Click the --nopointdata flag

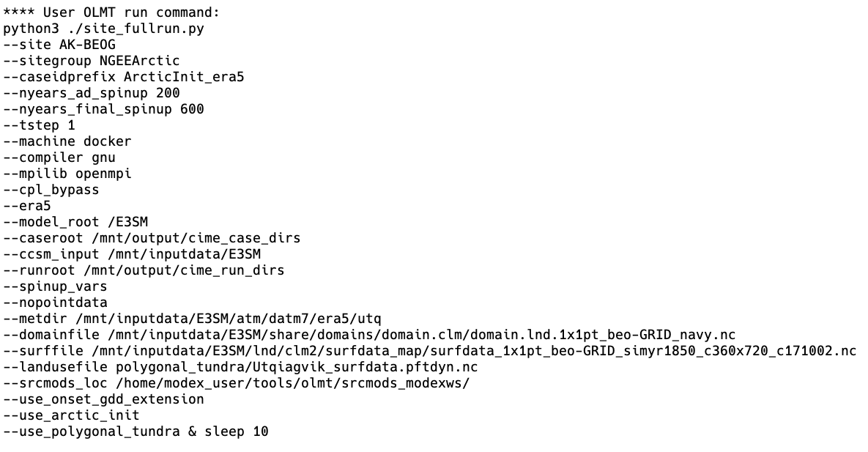55,303
